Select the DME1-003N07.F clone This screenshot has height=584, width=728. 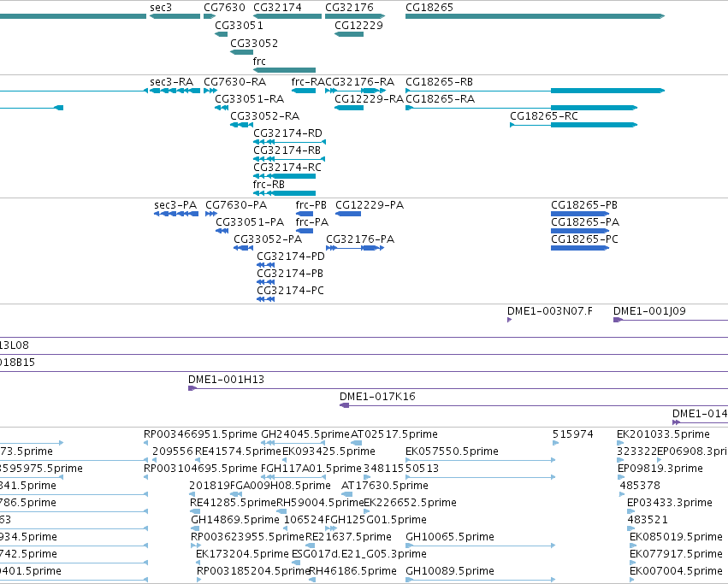coord(509,320)
